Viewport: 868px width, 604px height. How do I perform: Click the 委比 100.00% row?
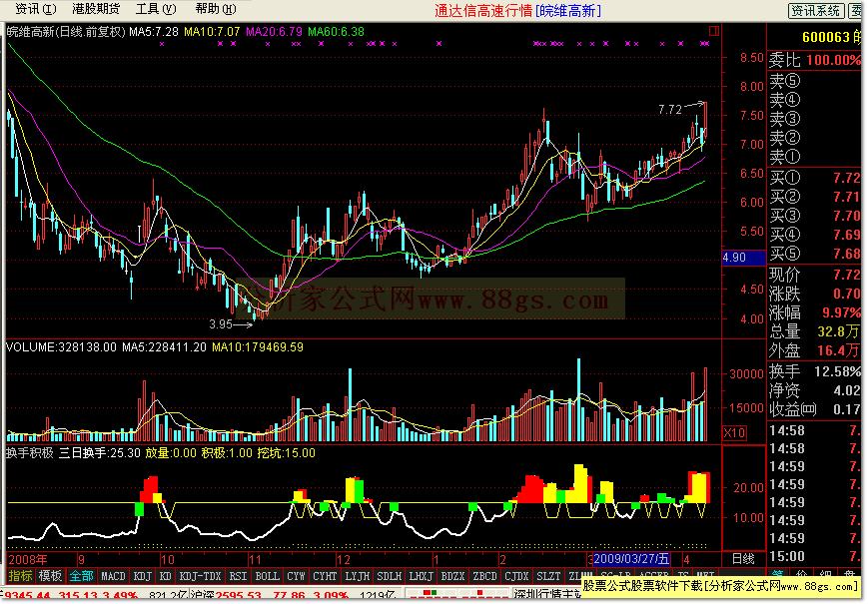click(814, 60)
